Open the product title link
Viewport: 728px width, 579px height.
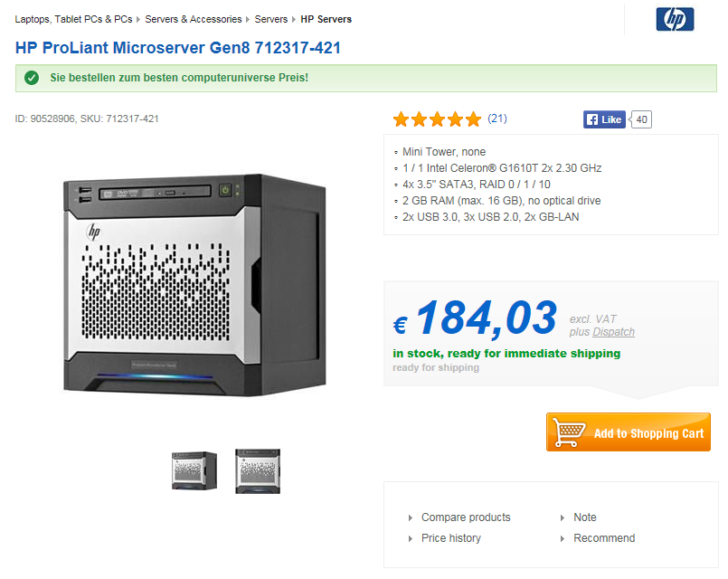(178, 48)
